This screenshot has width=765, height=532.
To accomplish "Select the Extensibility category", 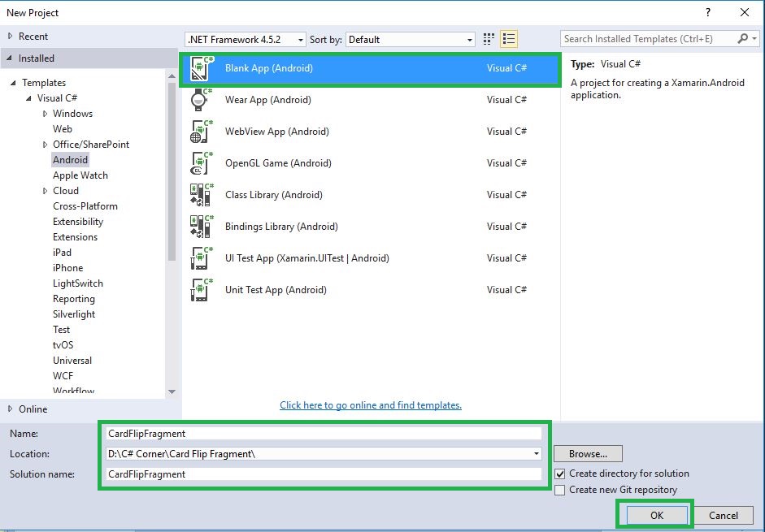I will tap(78, 222).
